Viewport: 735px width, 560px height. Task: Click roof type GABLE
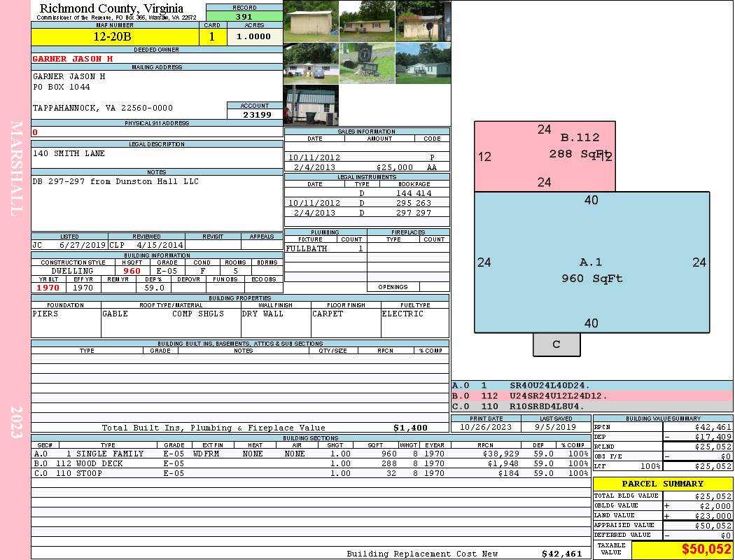click(115, 314)
